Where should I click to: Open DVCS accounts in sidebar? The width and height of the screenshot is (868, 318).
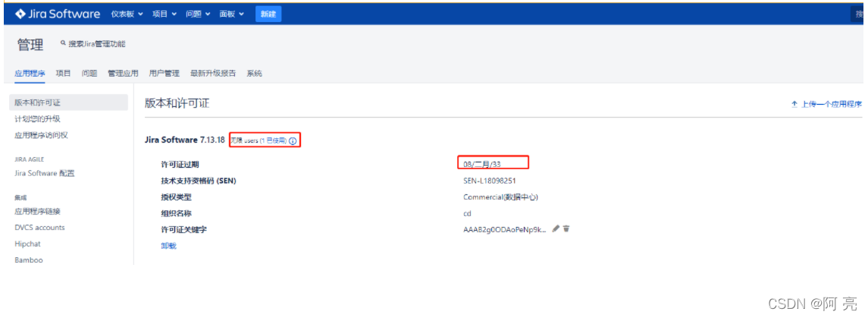pos(39,228)
